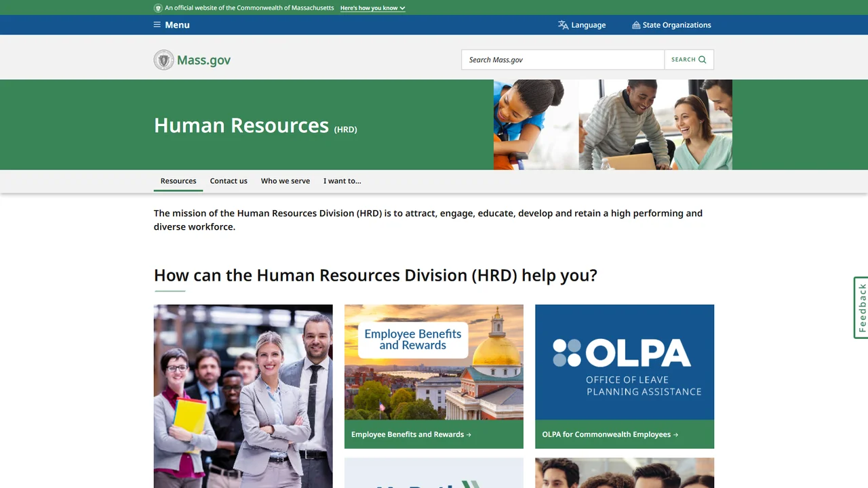Open the Mass.gov home link
This screenshot has height=488, width=868.
[x=193, y=60]
